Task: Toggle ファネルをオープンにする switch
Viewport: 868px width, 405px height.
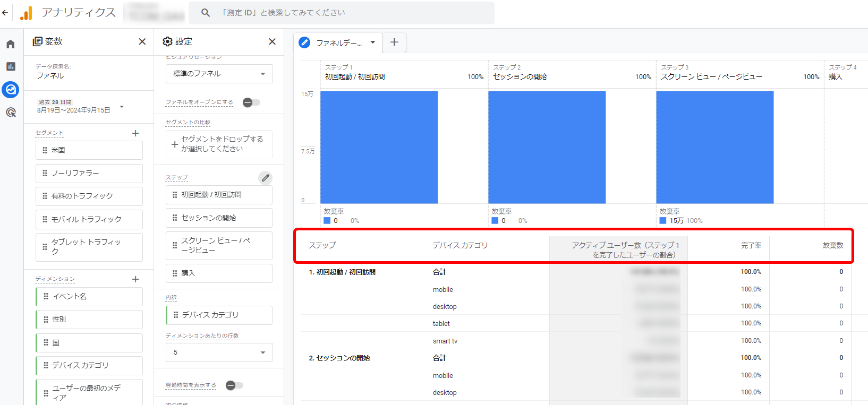Action: click(x=251, y=102)
